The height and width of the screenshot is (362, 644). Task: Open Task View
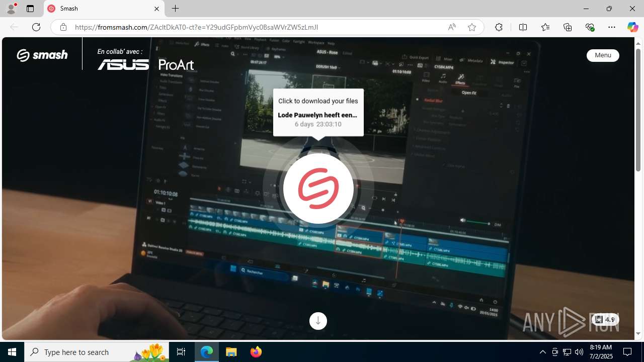[181, 352]
